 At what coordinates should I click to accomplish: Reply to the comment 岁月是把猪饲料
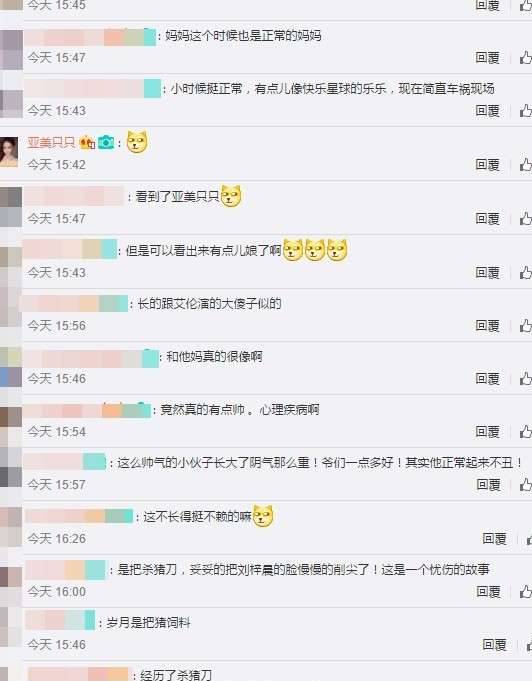(494, 645)
